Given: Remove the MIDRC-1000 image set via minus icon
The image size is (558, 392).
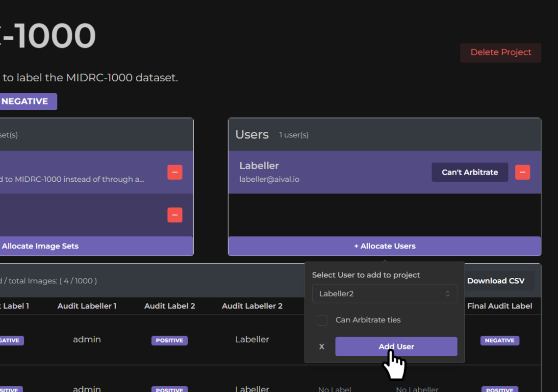Looking at the screenshot, I should 175,172.
